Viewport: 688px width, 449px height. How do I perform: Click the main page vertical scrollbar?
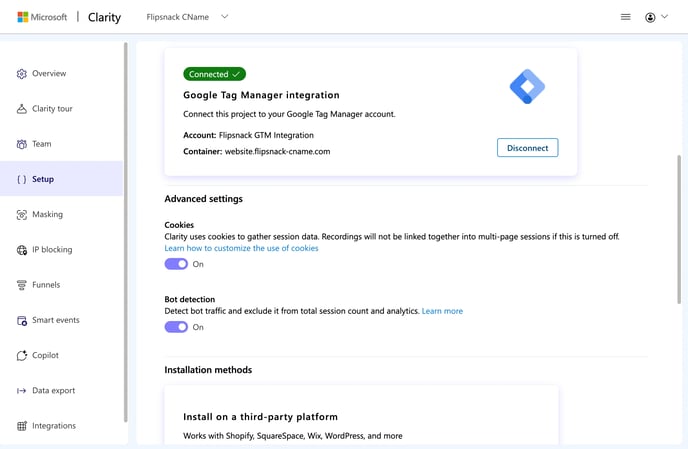pos(679,229)
